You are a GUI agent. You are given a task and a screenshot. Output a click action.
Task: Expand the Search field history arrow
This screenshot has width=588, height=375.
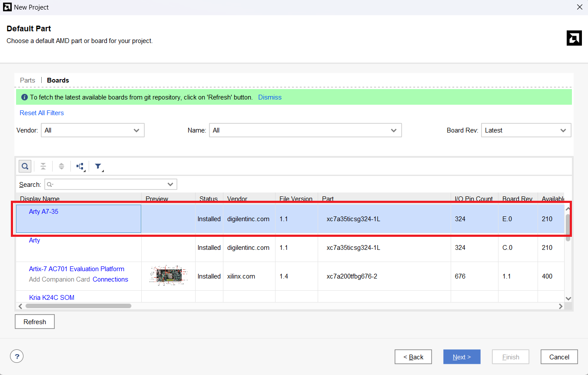coord(171,184)
